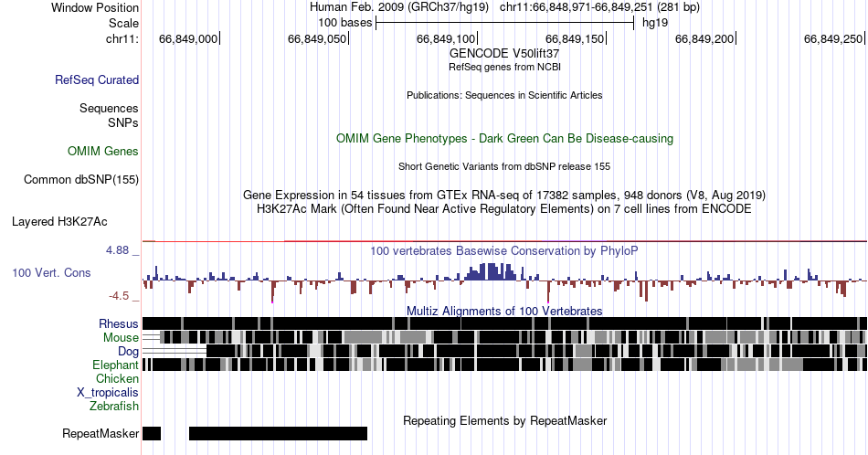This screenshot has width=868, height=455.
Task: Select the X_tropicalis alignment label
Action: click(108, 393)
